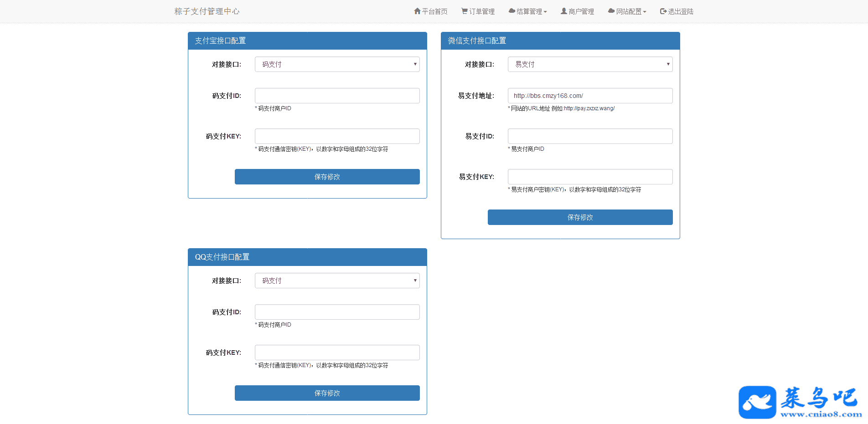Focus the 易支付地址 URL input field
The width and height of the screenshot is (868, 424).
tap(590, 96)
